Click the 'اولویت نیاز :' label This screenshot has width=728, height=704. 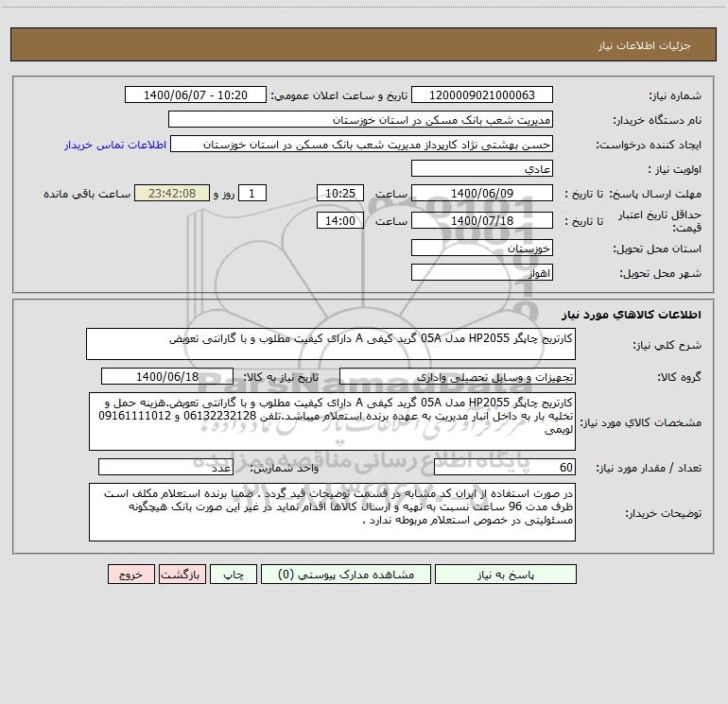coord(675,169)
